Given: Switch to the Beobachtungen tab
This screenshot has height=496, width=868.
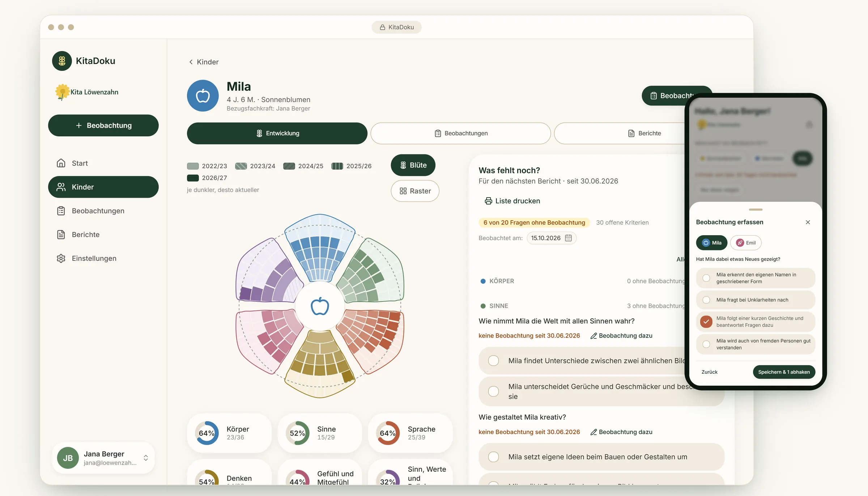Looking at the screenshot, I should 460,133.
